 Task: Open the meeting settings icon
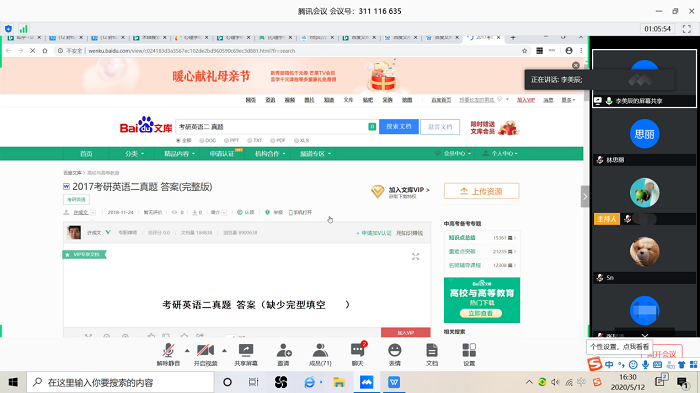[x=469, y=355]
